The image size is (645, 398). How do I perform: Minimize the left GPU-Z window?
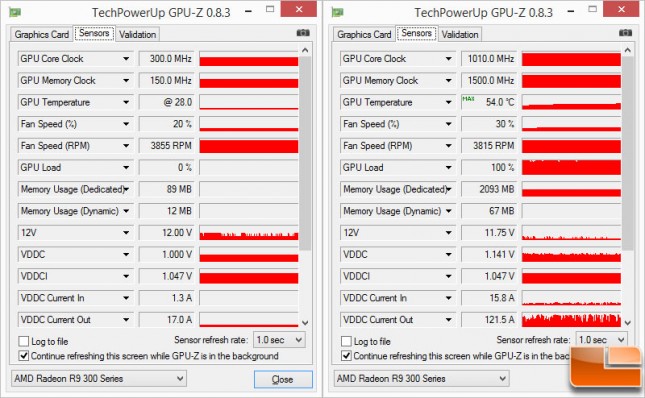[248, 11]
